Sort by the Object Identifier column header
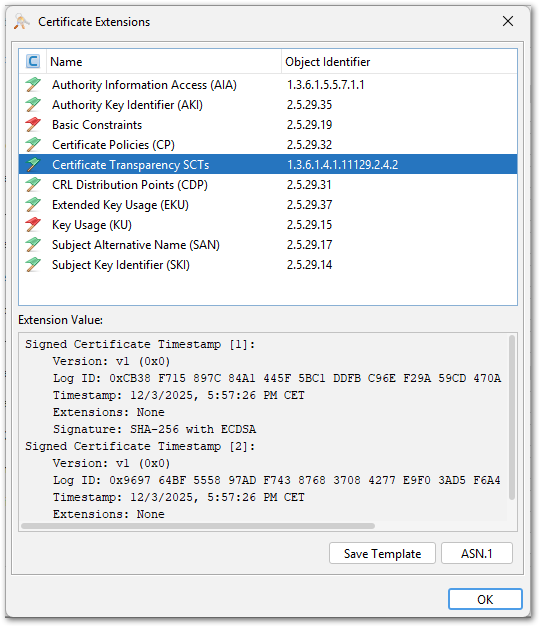The image size is (540, 627). pyautogui.click(x=399, y=62)
